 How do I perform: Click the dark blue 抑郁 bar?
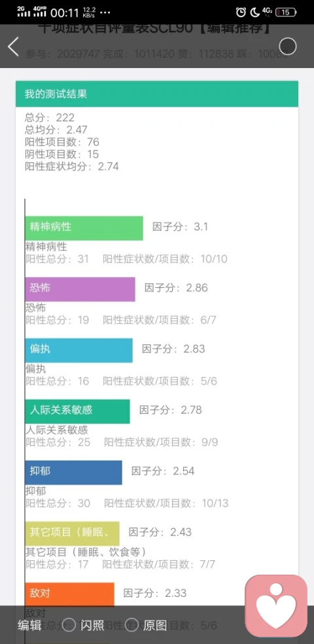pyautogui.click(x=73, y=473)
